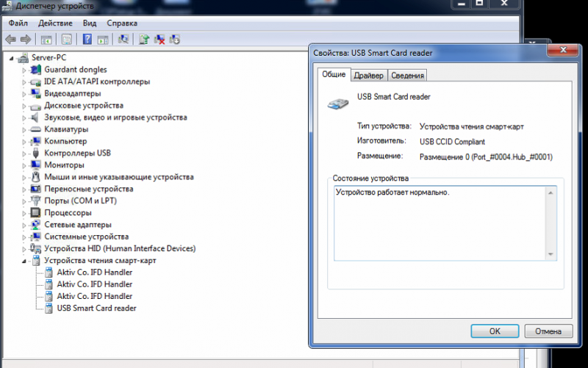Click the 'Устройства чтения смарт-карт' device type value

click(471, 126)
